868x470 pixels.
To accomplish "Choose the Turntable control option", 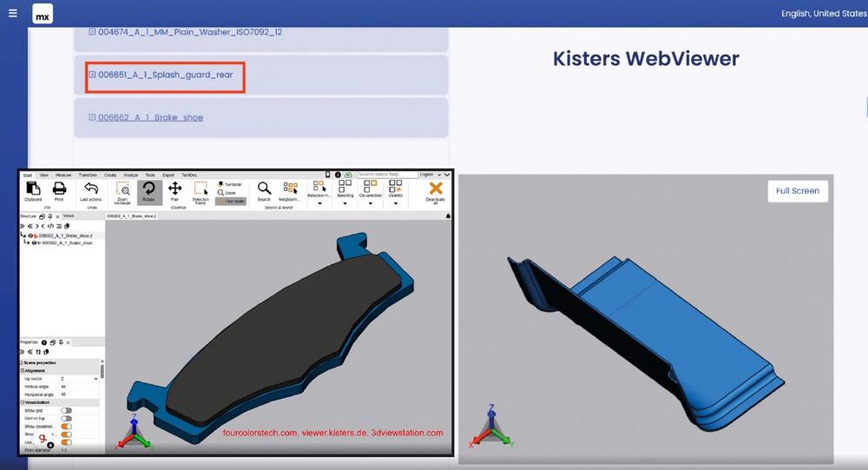I will pos(230,184).
